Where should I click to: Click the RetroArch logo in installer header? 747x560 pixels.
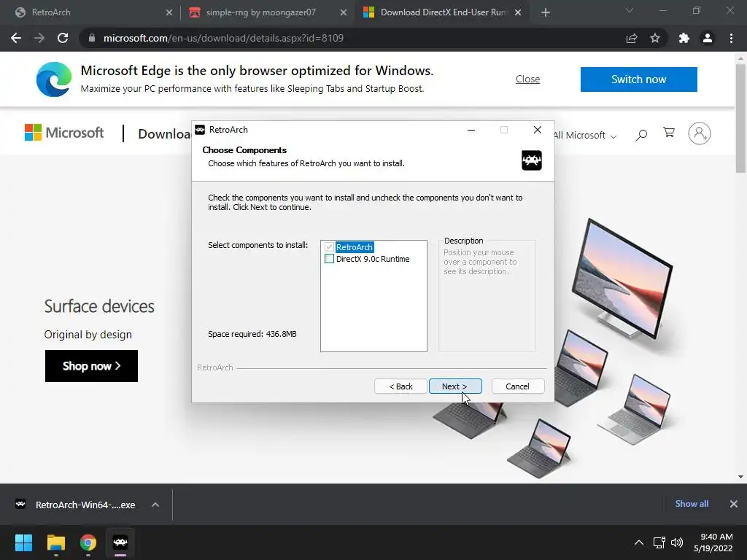[x=532, y=160]
